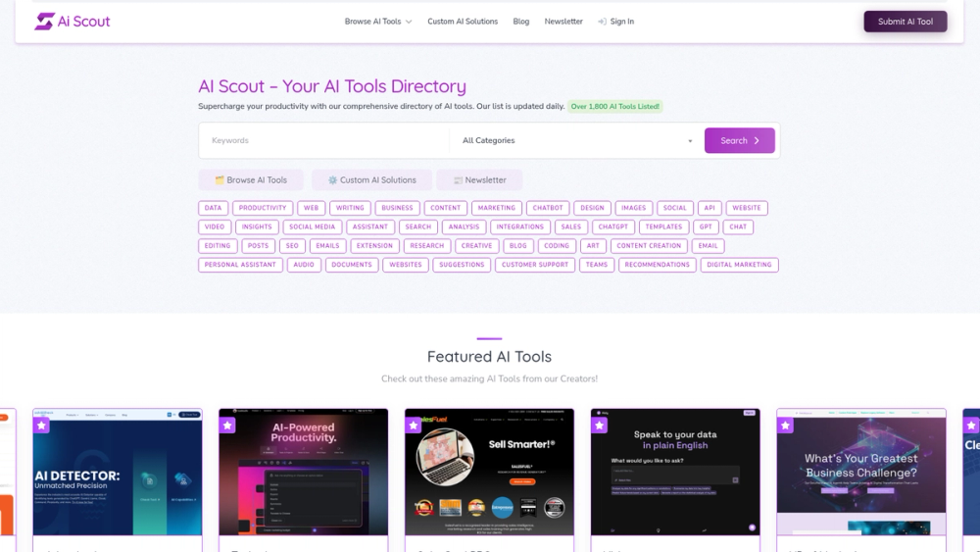Select the ASSISTANT tag
This screenshot has width=980, height=552.
pyautogui.click(x=370, y=226)
